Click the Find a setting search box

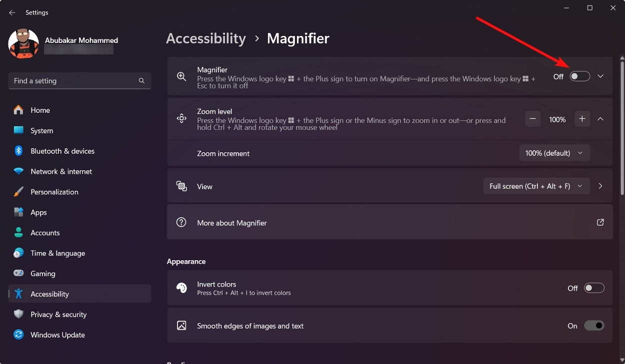coord(74,81)
